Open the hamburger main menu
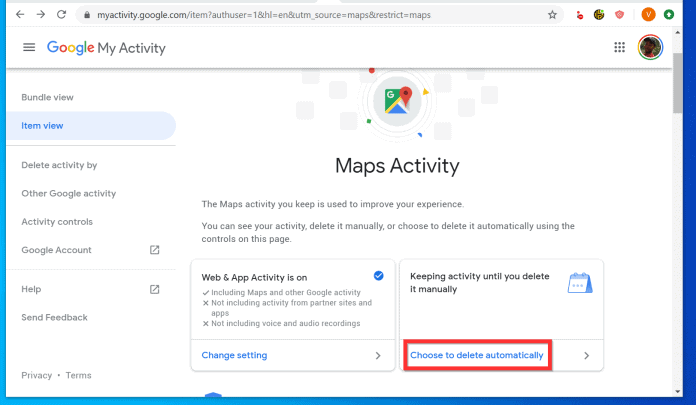The width and height of the screenshot is (696, 405). (x=29, y=48)
